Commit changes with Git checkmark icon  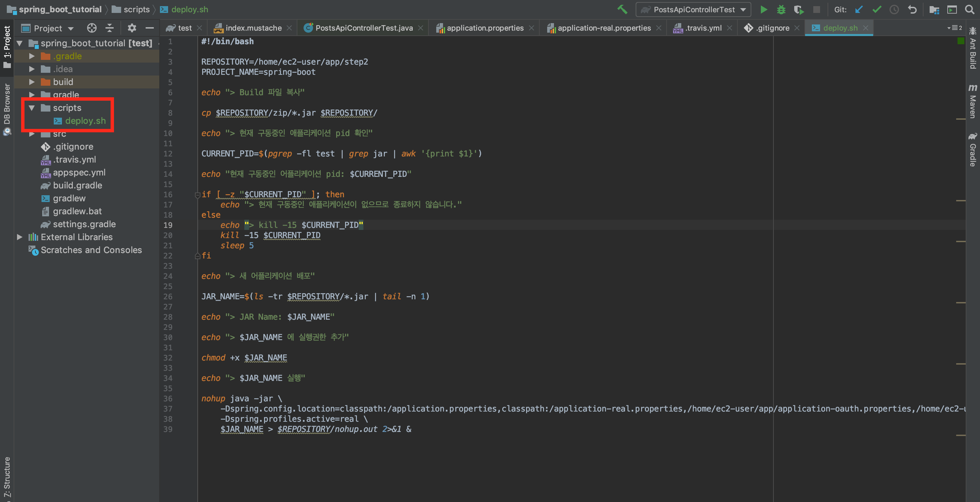[877, 10]
